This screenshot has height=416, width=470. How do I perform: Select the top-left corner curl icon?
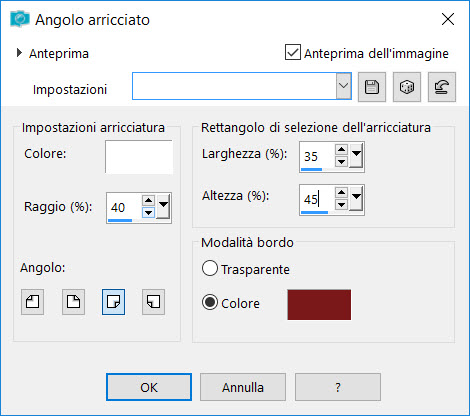point(32,302)
